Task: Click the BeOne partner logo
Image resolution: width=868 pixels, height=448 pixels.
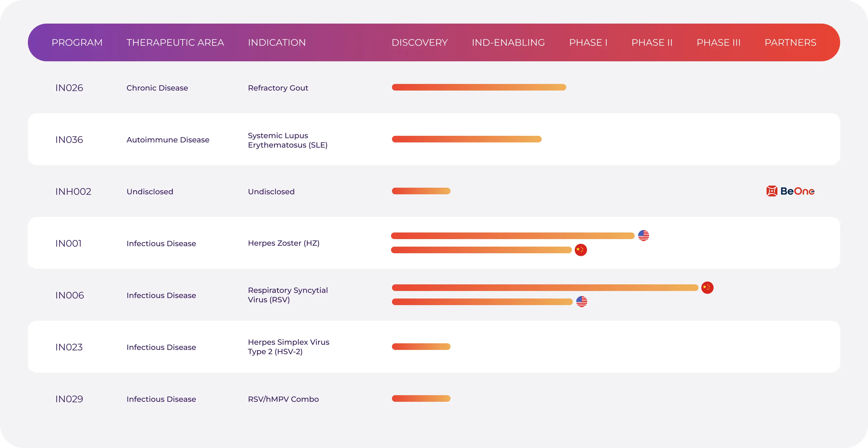Action: tap(790, 191)
